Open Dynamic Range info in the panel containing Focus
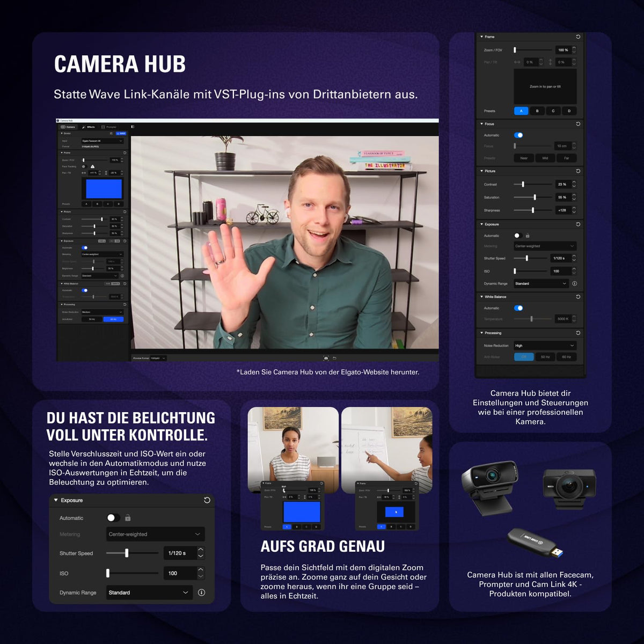This screenshot has width=644, height=644. (574, 283)
